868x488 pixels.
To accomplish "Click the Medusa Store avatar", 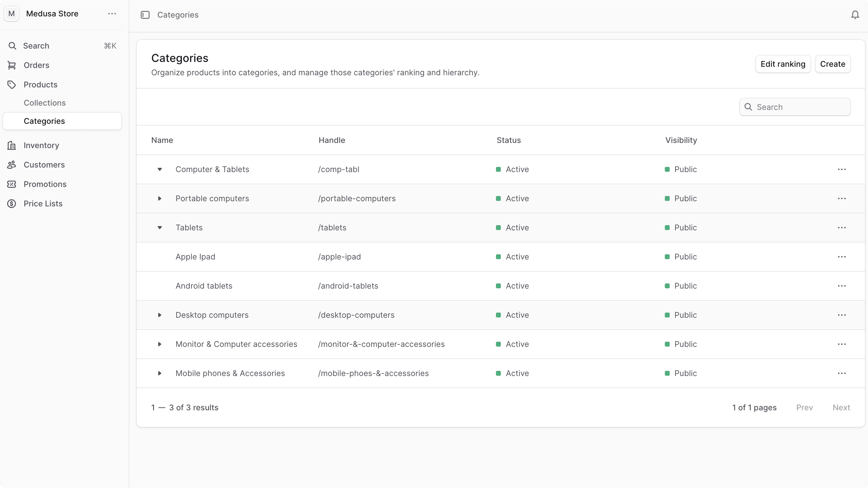I will click(x=11, y=13).
